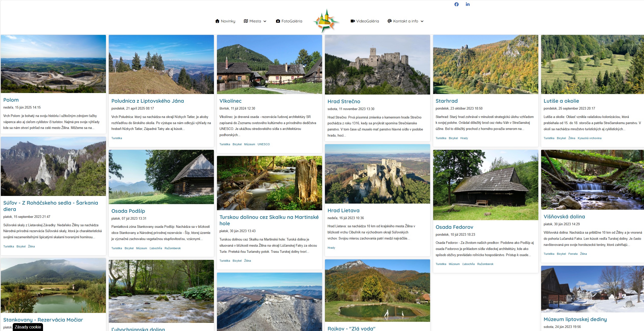Open the FotoGaléria menu item
644x331 pixels.
point(292,21)
